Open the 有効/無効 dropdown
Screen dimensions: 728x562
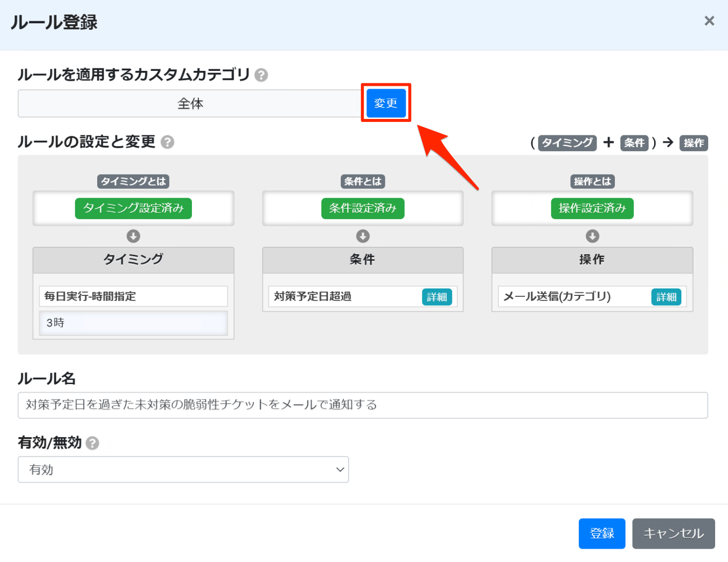pos(183,469)
